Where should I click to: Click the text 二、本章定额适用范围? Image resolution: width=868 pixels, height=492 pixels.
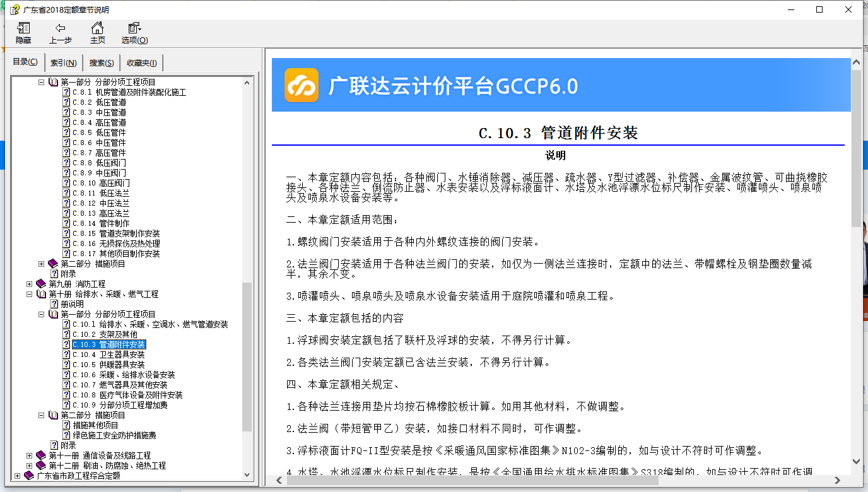point(342,220)
